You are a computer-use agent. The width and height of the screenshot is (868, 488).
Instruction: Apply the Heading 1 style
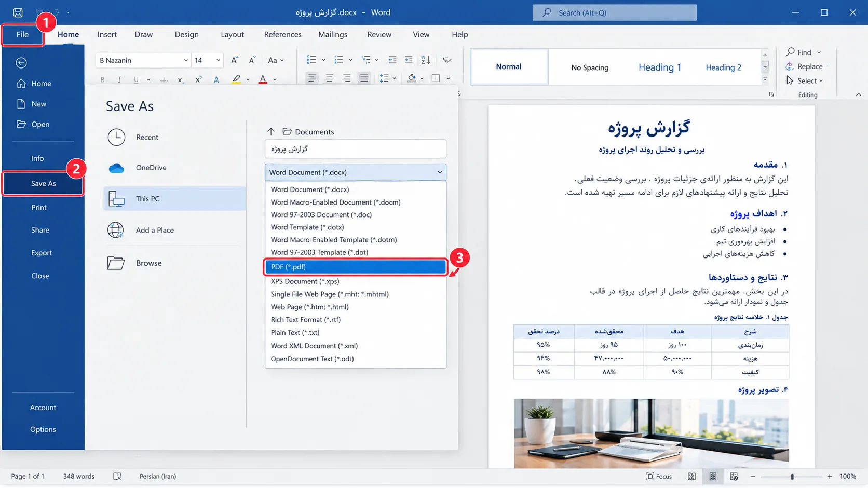click(659, 67)
